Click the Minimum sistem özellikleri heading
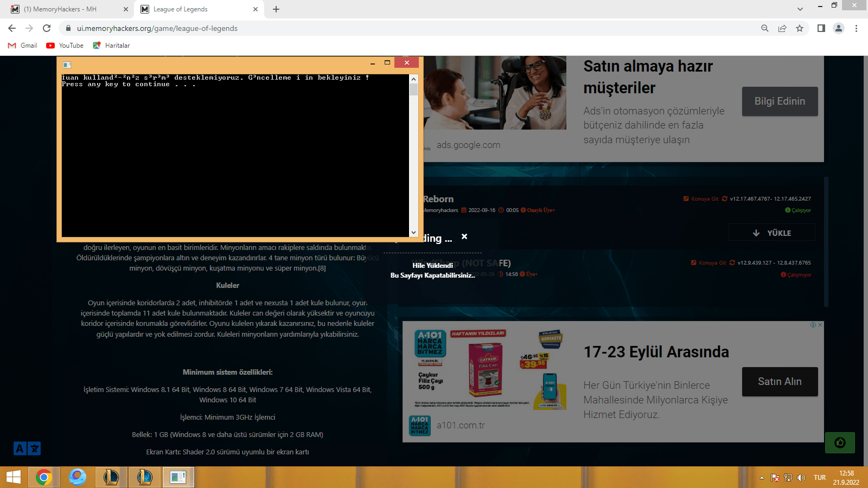 coord(228,372)
